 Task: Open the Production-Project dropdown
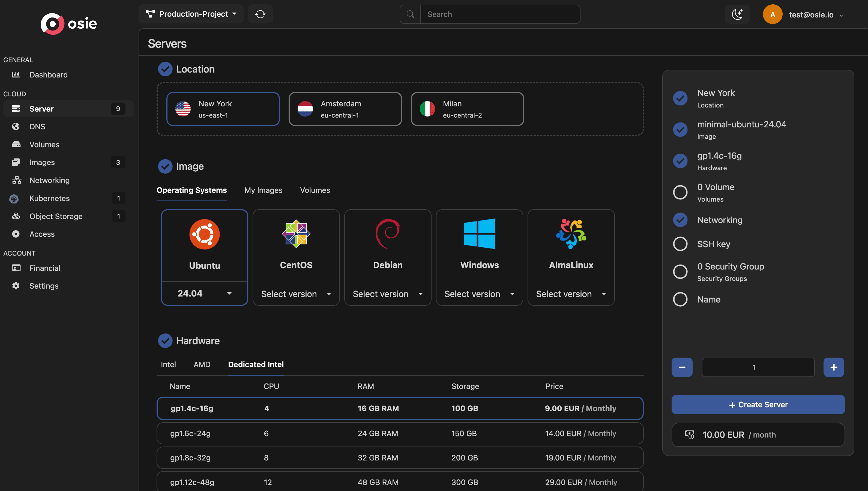tap(191, 14)
